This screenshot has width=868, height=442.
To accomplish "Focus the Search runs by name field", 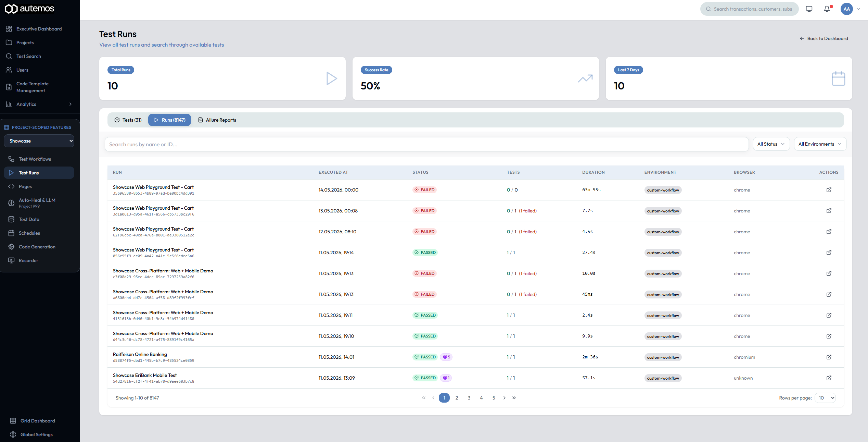I will click(x=426, y=144).
